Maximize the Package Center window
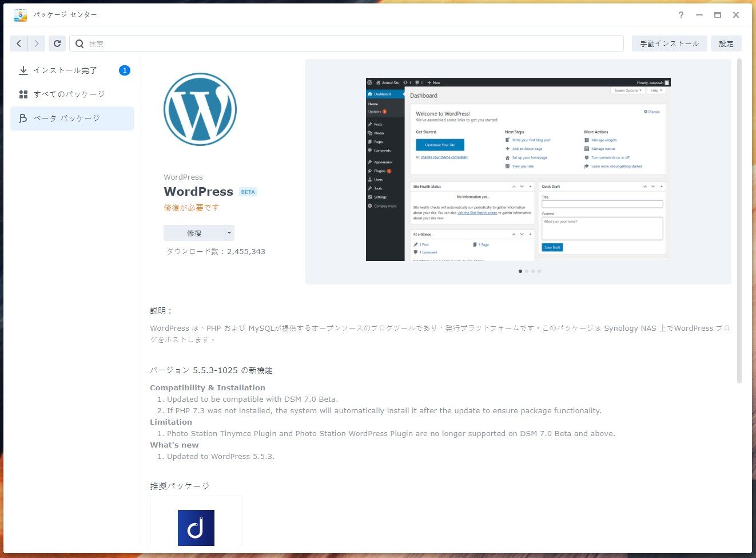Viewport: 756px width, 558px height. pos(718,15)
